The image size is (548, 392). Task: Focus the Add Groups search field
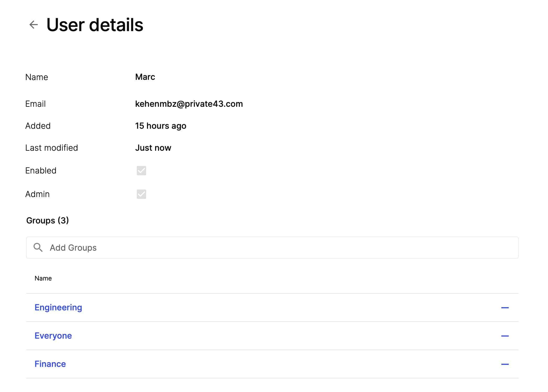pos(272,248)
